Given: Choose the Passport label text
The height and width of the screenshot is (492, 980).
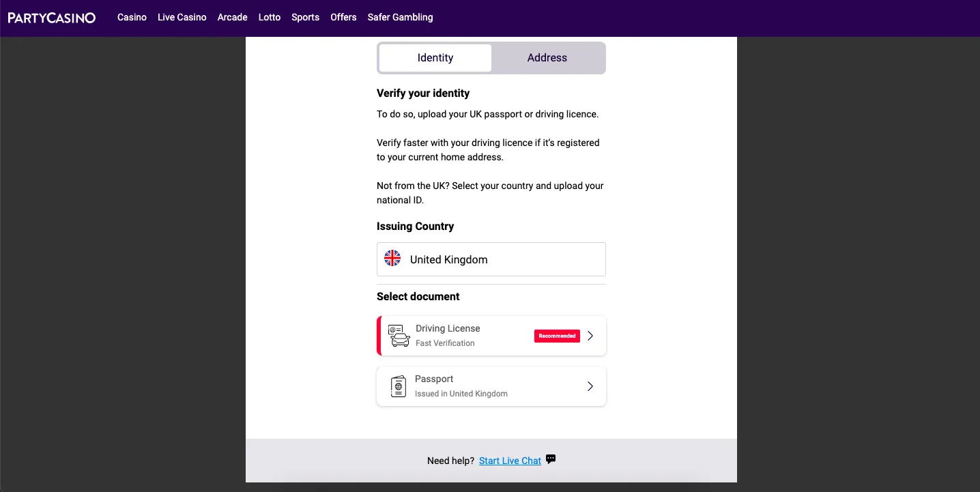Looking at the screenshot, I should 434,379.
